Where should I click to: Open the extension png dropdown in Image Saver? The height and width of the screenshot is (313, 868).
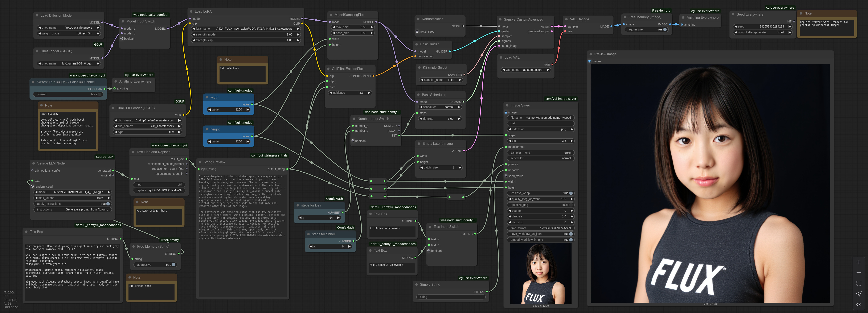point(540,129)
